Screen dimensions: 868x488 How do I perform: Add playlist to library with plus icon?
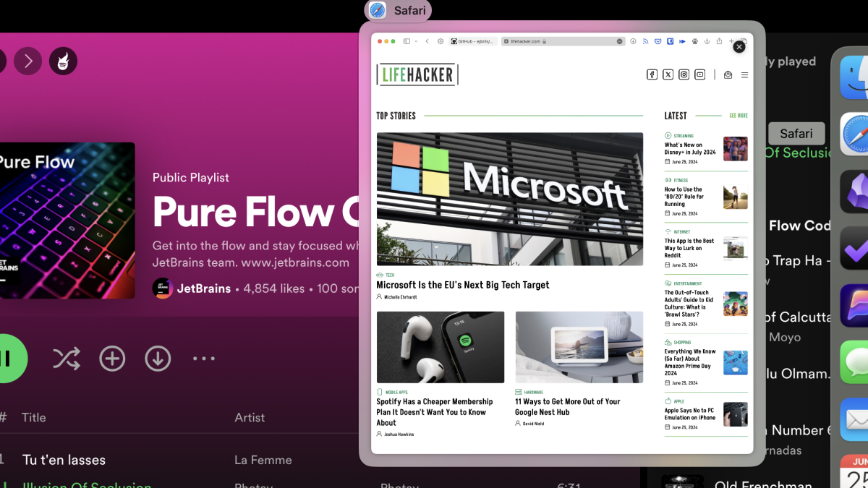point(112,359)
